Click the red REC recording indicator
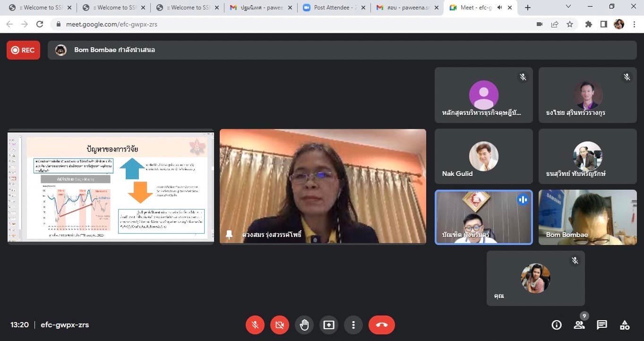 23,50
